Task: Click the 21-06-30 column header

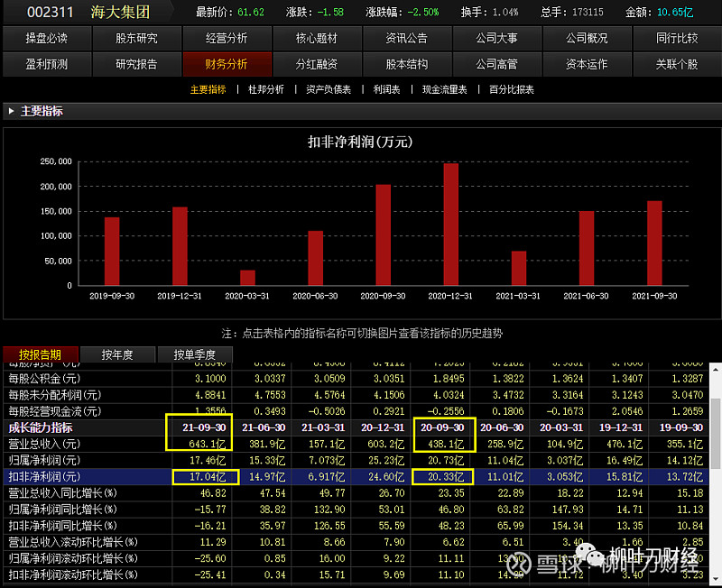Action: click(x=264, y=427)
